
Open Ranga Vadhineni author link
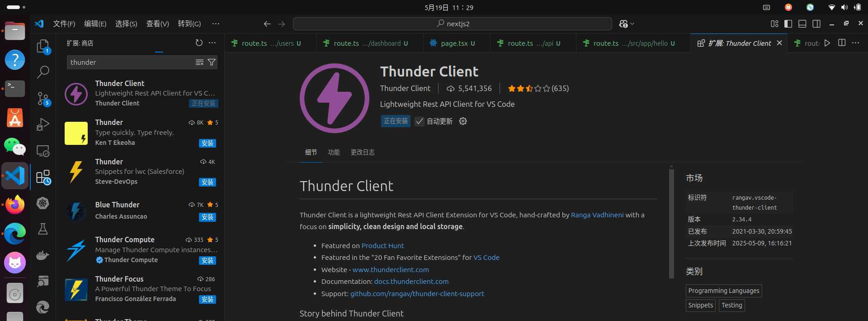coord(597,215)
